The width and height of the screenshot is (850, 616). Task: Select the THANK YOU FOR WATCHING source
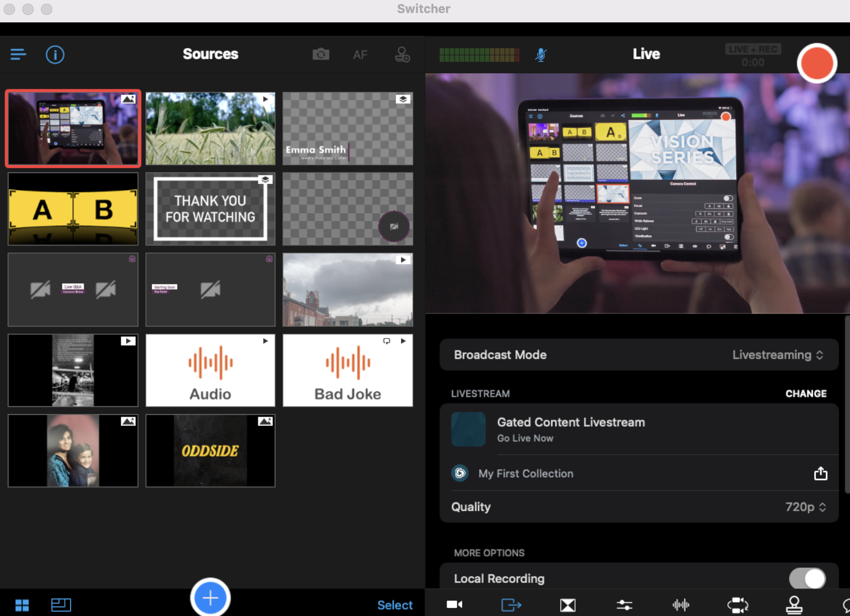click(x=210, y=209)
